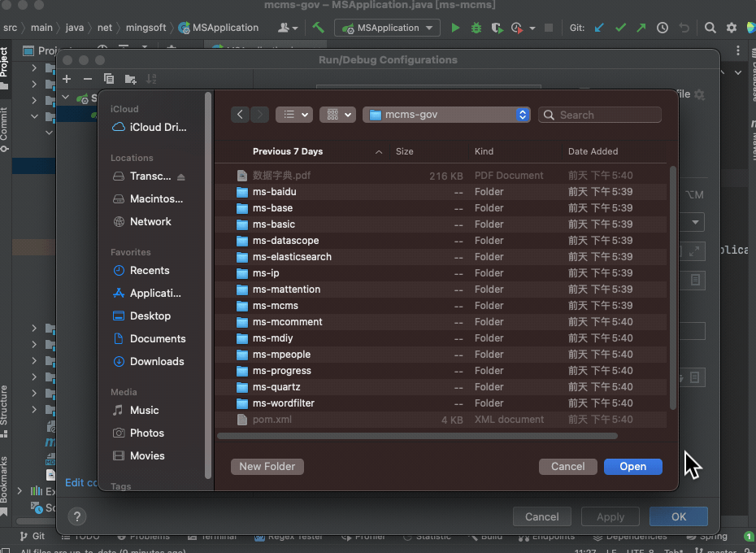Click the Git push arrow icon

[x=641, y=28]
